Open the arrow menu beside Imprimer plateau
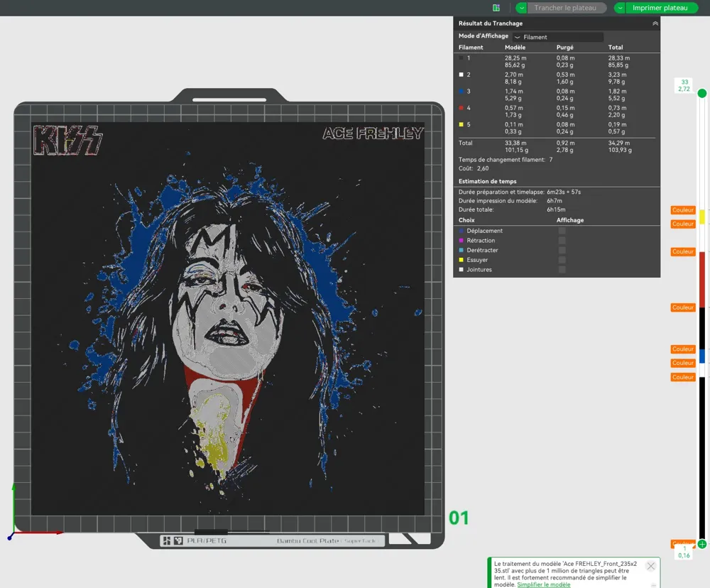 point(620,8)
